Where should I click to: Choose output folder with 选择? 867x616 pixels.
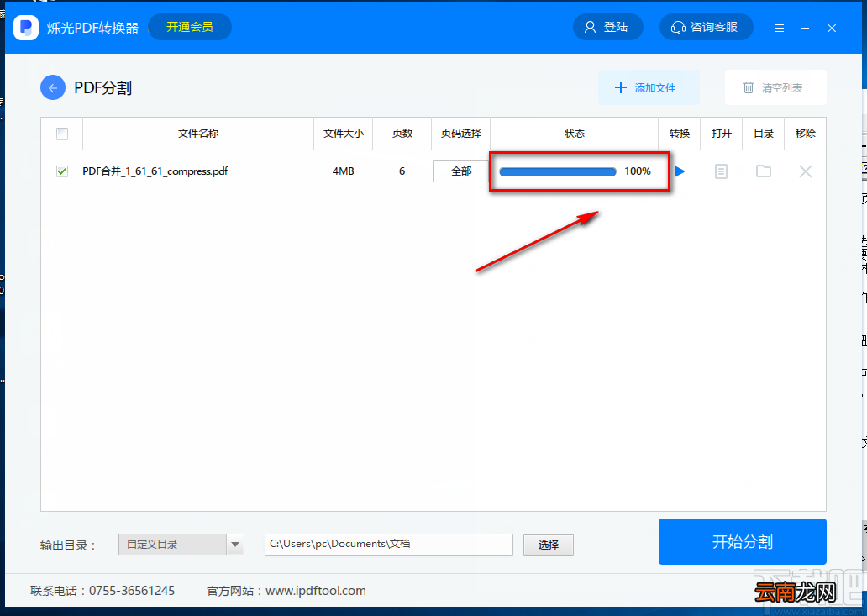549,545
